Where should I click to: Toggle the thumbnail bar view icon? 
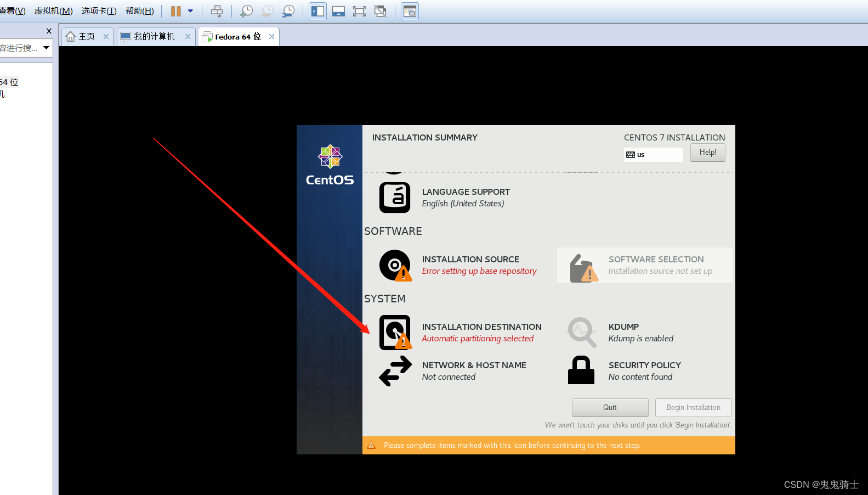tap(339, 11)
